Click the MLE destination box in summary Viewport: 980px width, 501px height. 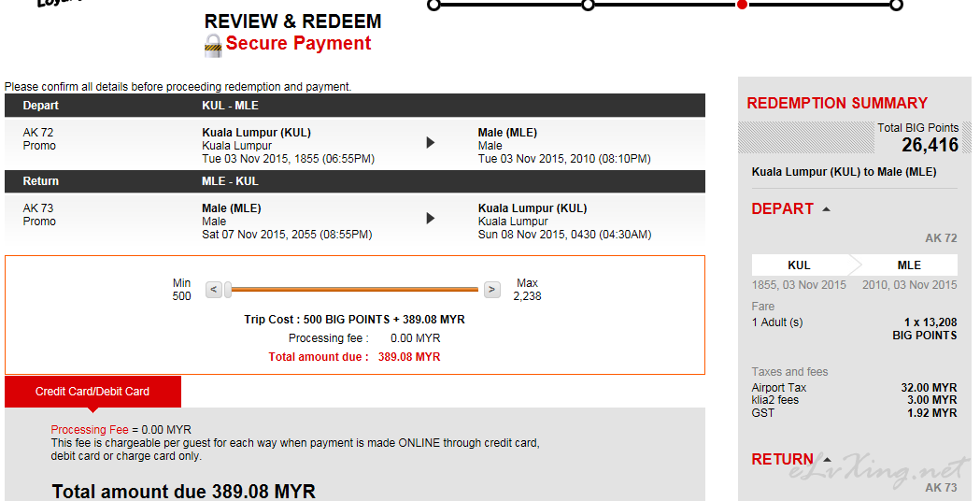coord(909,265)
